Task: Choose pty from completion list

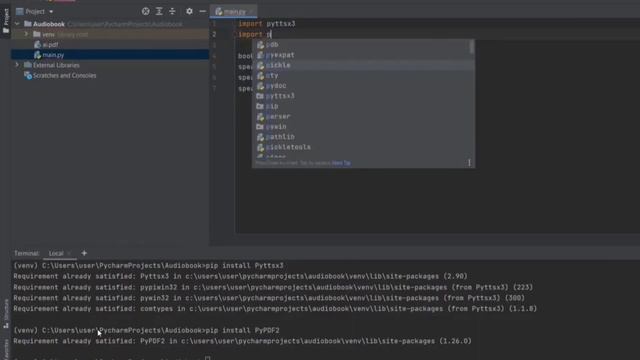Action: (363, 76)
